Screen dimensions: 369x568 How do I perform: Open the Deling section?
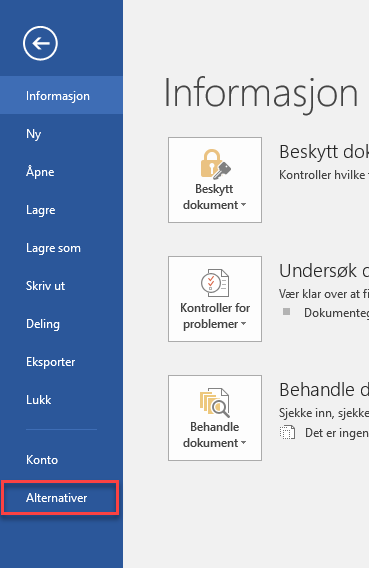coord(62,324)
